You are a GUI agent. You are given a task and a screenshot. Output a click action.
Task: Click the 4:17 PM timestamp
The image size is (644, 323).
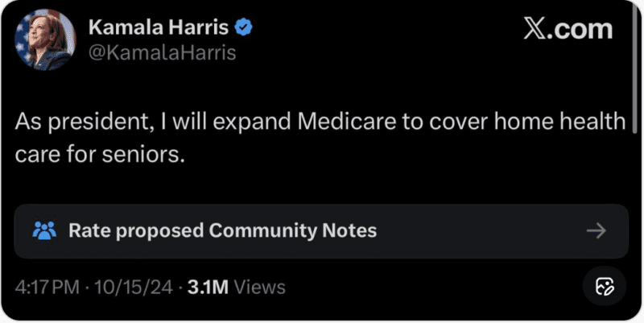pos(47,287)
